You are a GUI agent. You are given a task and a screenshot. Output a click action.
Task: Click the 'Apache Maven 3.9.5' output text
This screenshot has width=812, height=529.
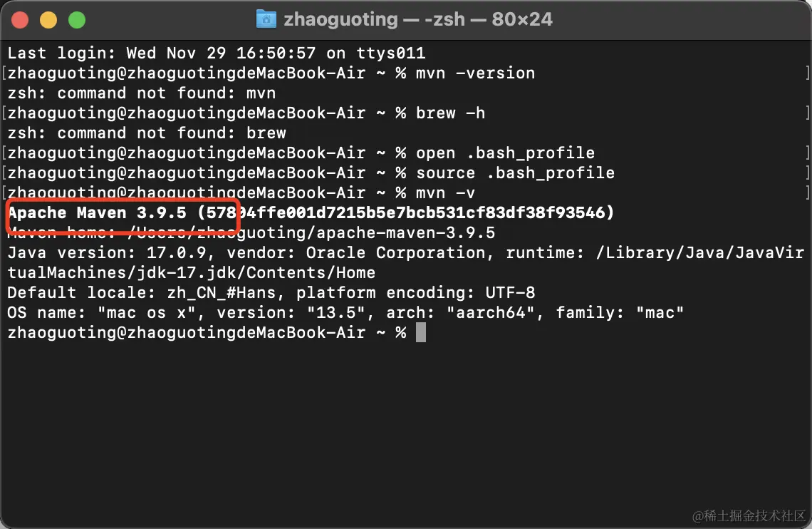(97, 213)
